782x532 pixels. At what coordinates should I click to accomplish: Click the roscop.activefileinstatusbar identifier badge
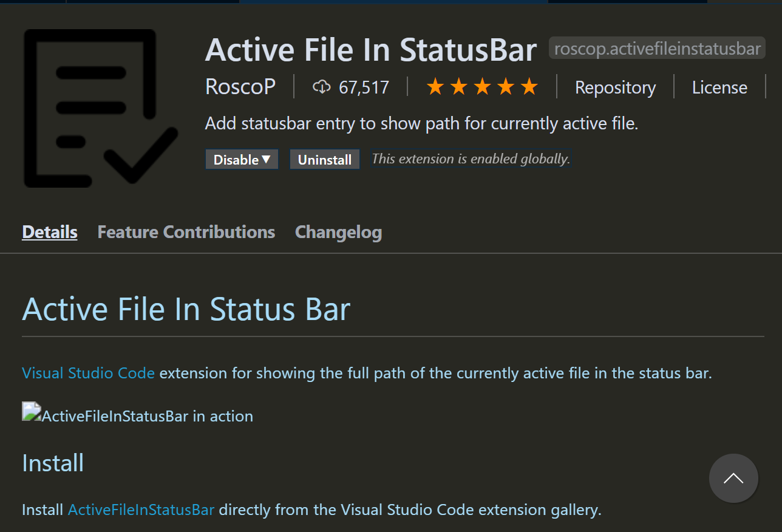[x=658, y=49]
